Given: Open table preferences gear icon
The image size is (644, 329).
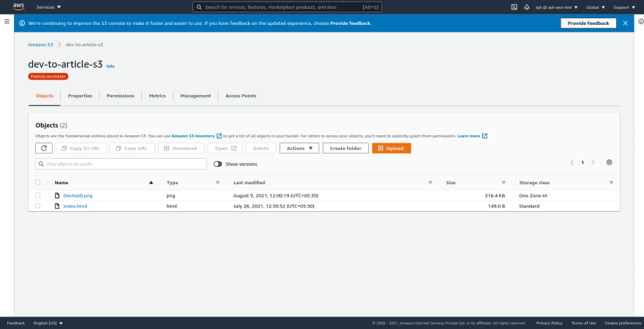Looking at the screenshot, I should 609,162.
